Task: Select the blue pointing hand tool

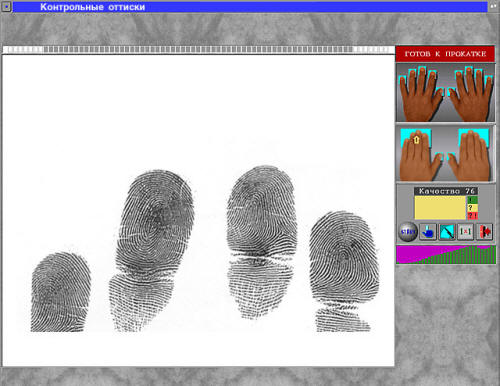Action: point(428,232)
